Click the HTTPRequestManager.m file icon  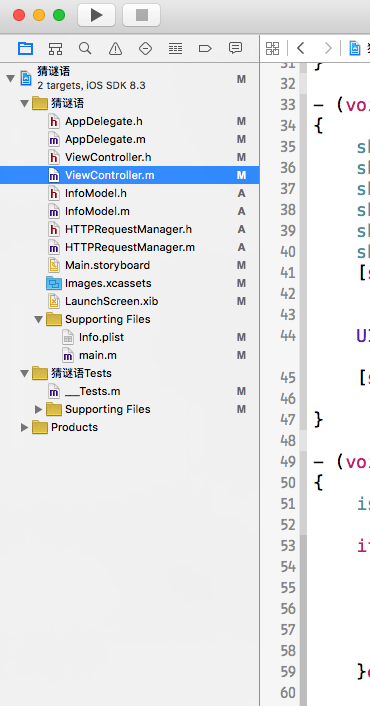coord(54,247)
